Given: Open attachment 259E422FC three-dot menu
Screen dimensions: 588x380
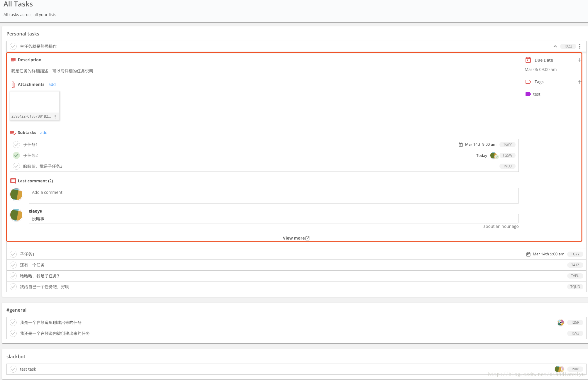Looking at the screenshot, I should click(x=55, y=117).
